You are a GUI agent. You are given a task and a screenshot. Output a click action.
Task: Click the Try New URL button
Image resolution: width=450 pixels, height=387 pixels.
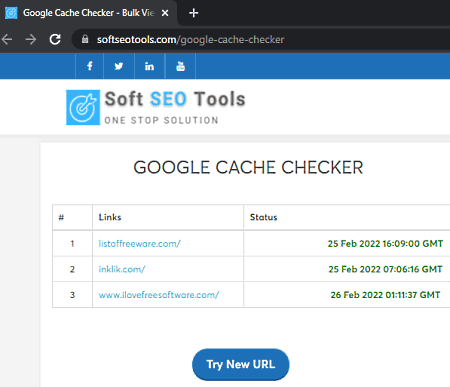[241, 364]
